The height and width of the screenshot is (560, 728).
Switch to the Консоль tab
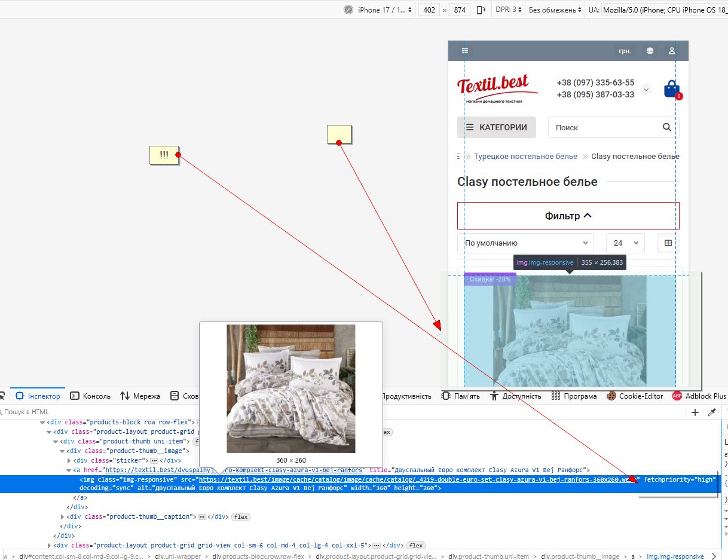90,396
